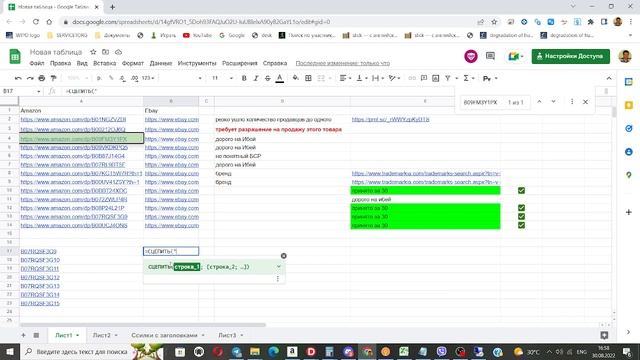The image size is (640, 360).
Task: Open last edit history link
Action: [342, 63]
